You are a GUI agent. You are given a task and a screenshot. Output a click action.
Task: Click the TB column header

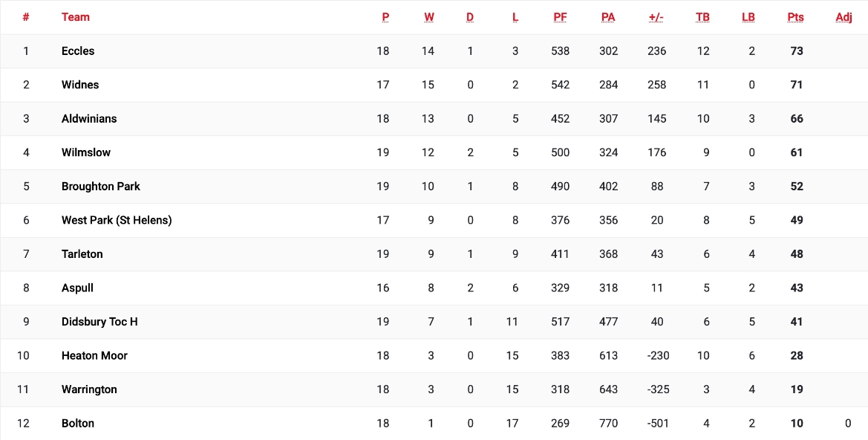click(702, 17)
